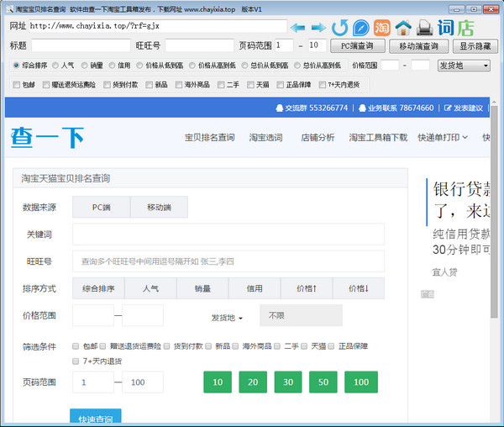Select the 总价从高到低 radio button
Image resolution: width=504 pixels, height=427 pixels.
(297, 66)
